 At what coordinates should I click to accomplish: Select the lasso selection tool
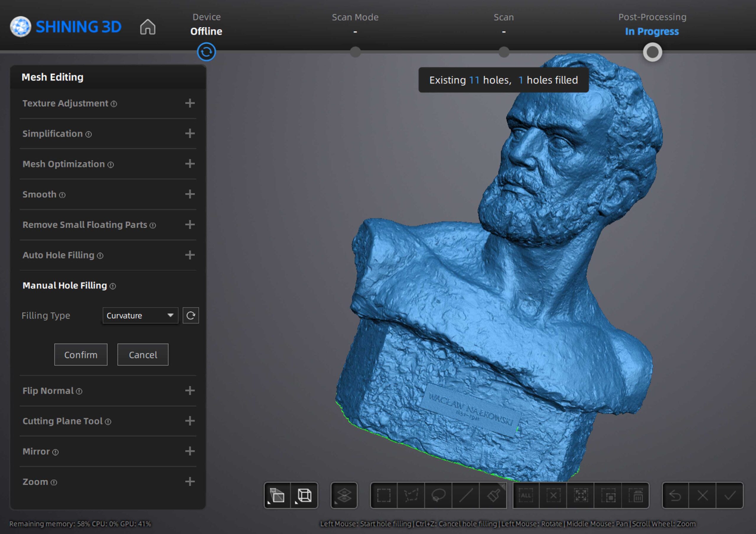click(x=438, y=496)
